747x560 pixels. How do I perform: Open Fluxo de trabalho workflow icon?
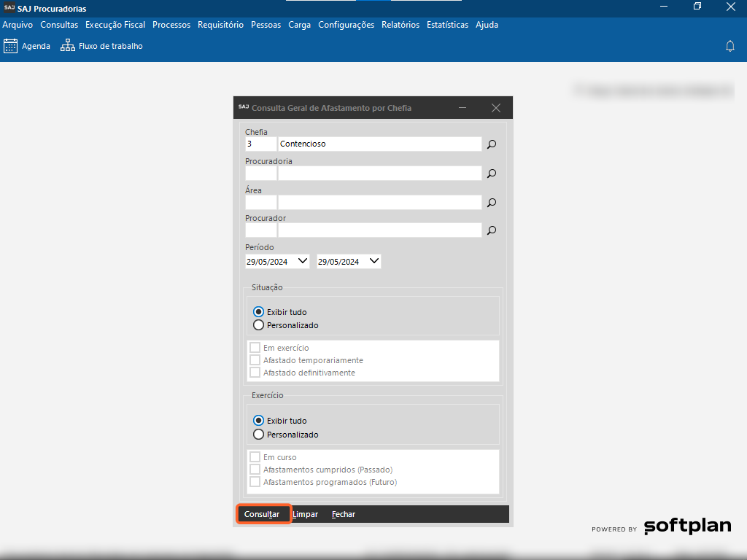point(68,46)
